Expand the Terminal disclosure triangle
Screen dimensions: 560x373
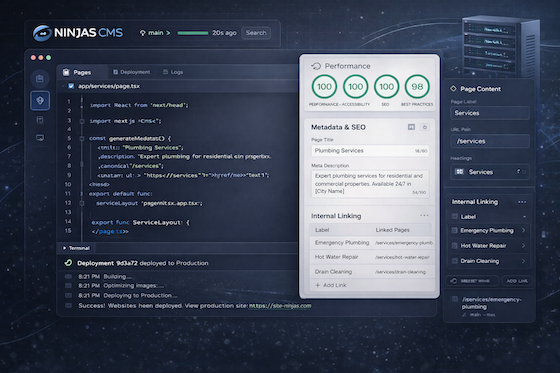(x=64, y=248)
